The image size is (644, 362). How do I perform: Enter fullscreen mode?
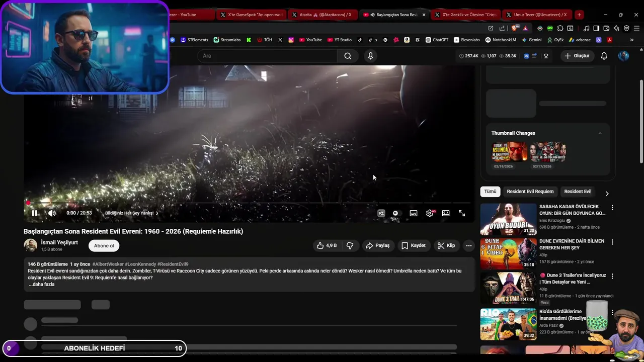click(x=462, y=213)
